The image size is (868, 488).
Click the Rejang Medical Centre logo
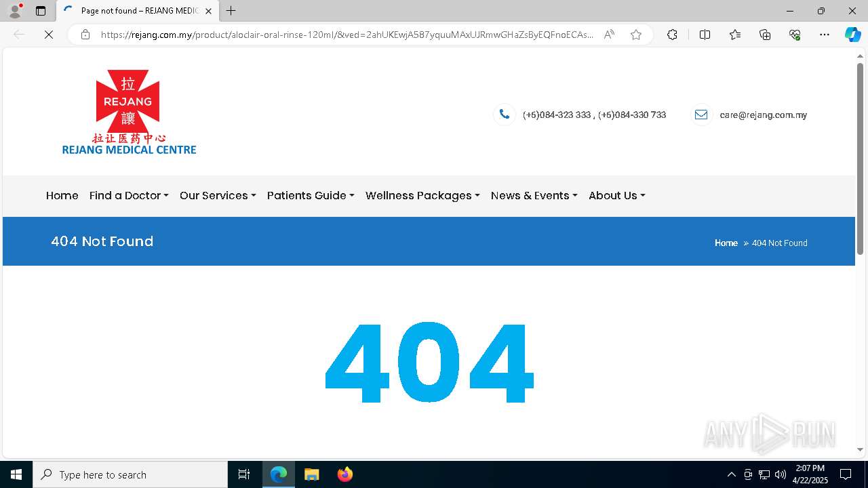pos(129,113)
